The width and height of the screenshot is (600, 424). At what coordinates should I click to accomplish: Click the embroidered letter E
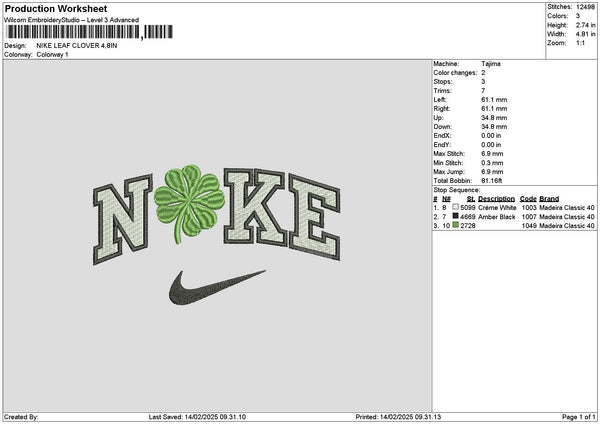point(315,217)
